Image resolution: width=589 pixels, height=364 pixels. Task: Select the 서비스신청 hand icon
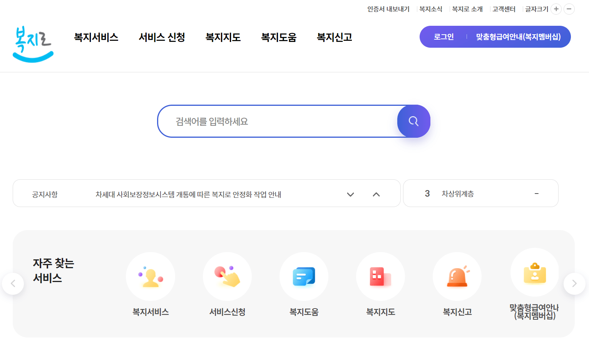(227, 276)
